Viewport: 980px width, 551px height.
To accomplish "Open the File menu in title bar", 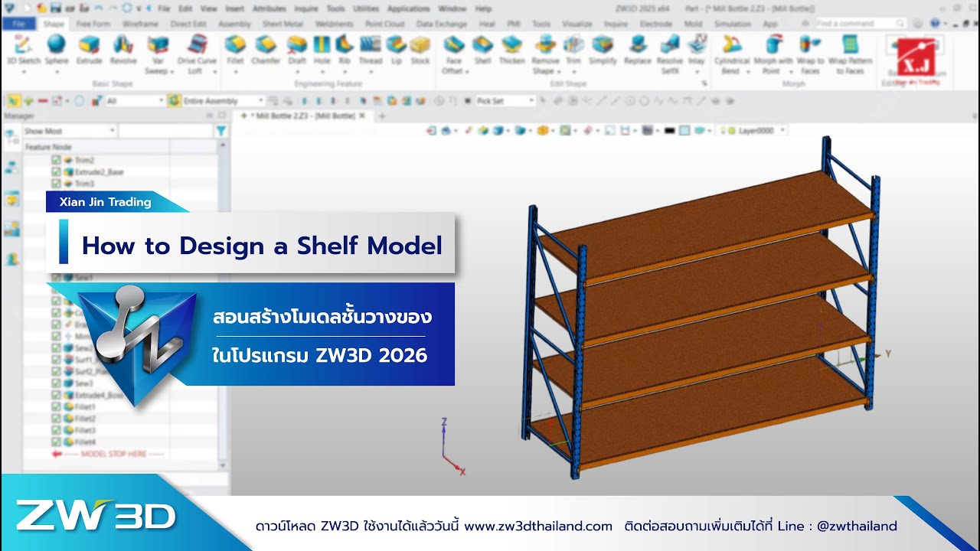I will coord(164,8).
